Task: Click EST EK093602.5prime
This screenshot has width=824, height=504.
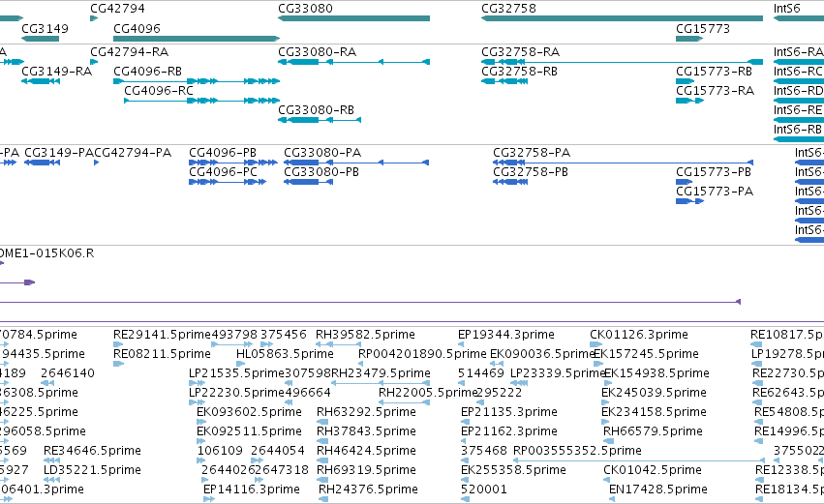Action: [249, 412]
